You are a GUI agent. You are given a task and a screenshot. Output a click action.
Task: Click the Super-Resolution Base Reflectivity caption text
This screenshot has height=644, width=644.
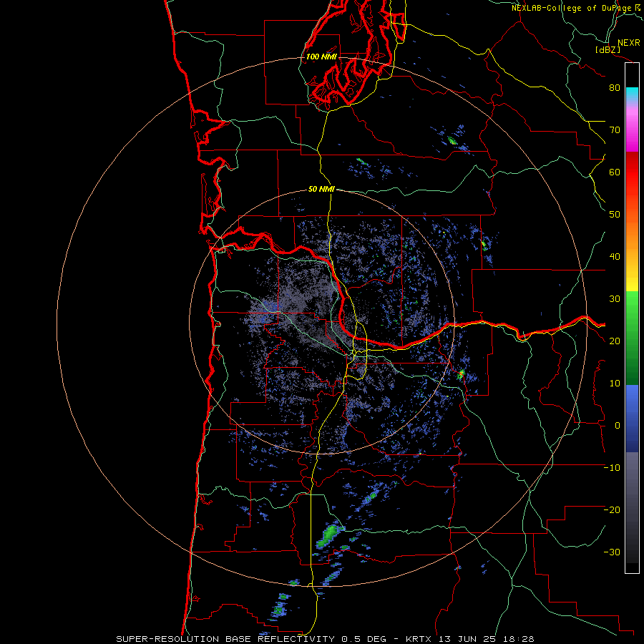[x=251, y=639]
